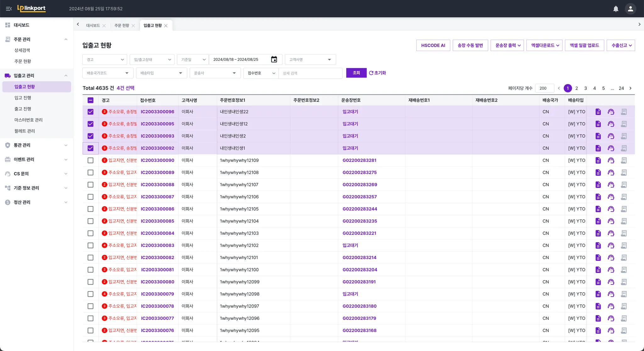Click the 조회 search button
This screenshot has width=644, height=351.
point(356,73)
